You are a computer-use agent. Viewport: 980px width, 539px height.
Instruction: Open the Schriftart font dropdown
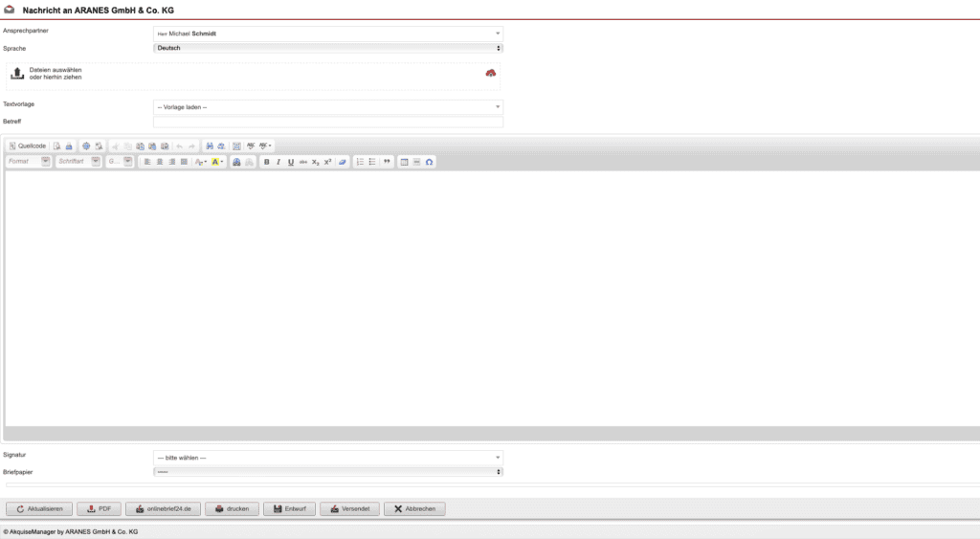coord(78,162)
